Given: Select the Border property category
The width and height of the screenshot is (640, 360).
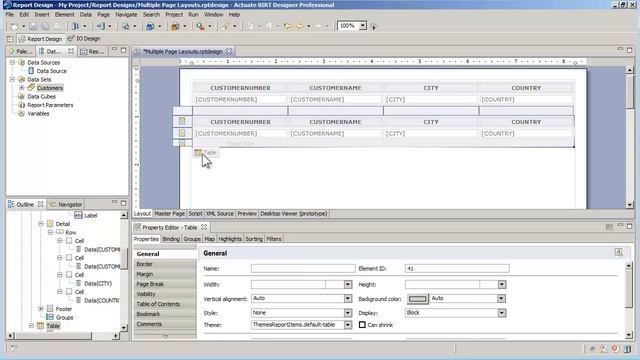Looking at the screenshot, I should (164, 264).
